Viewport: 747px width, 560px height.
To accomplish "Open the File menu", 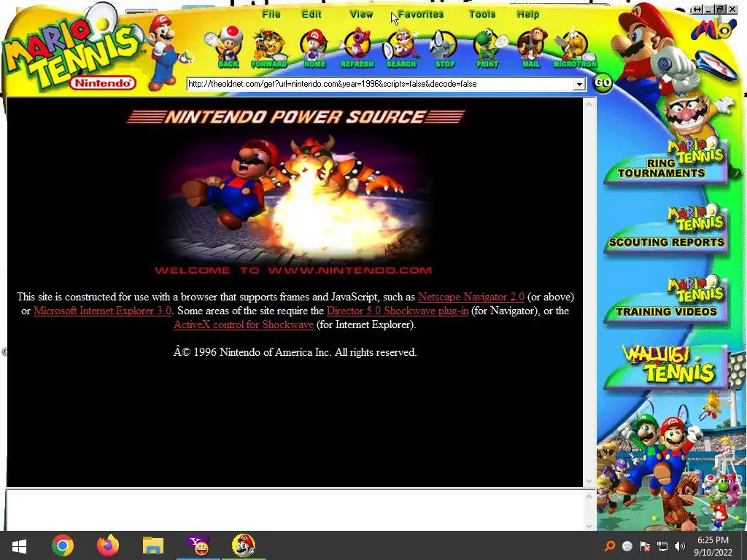I will (x=271, y=15).
